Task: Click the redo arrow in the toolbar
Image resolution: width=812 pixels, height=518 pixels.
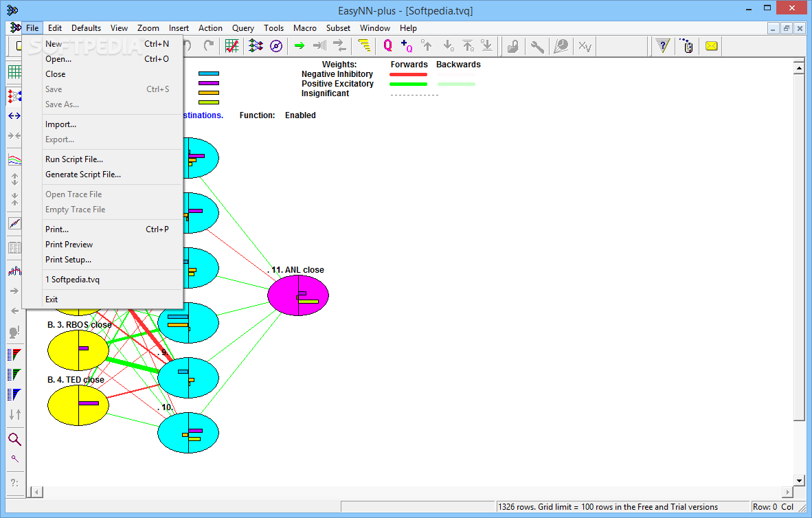Action: [x=209, y=46]
